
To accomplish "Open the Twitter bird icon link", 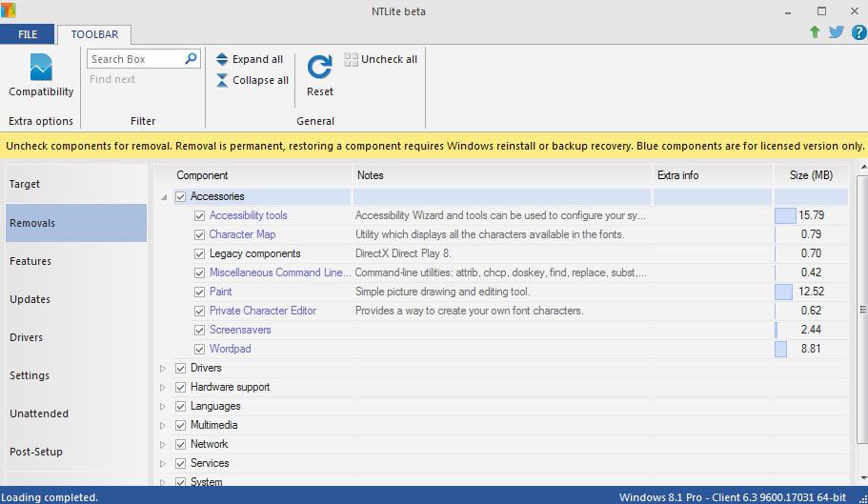I will 837,32.
